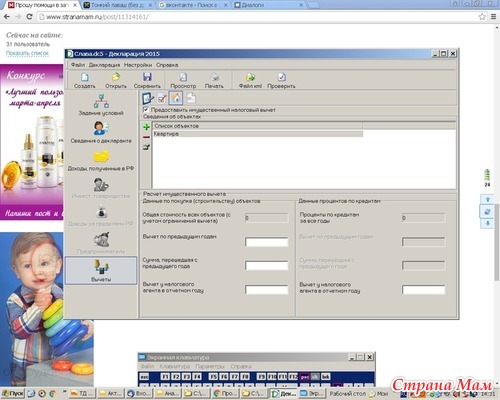The width and height of the screenshot is (500, 400).
Task: Add object with green plus icon
Action: (146, 127)
